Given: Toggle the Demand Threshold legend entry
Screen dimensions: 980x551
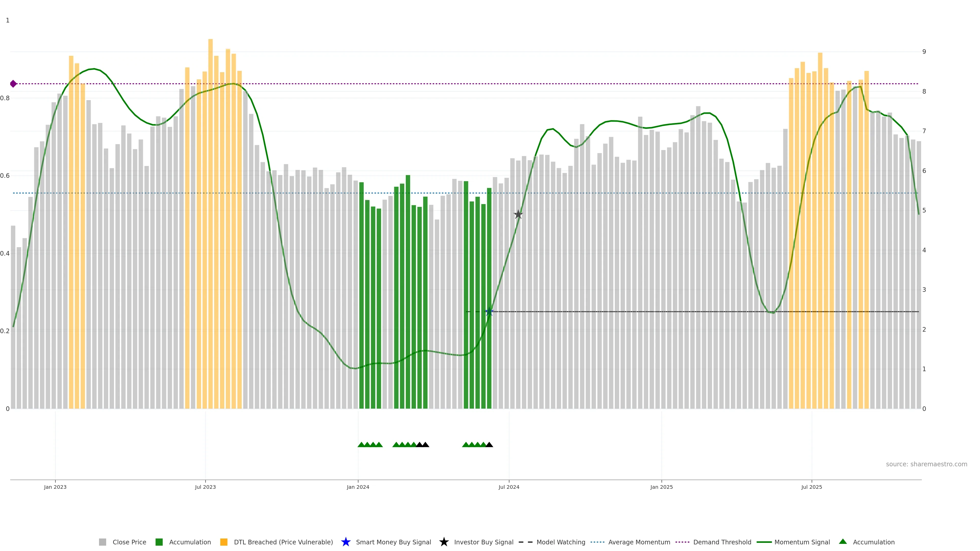Looking at the screenshot, I should (722, 542).
